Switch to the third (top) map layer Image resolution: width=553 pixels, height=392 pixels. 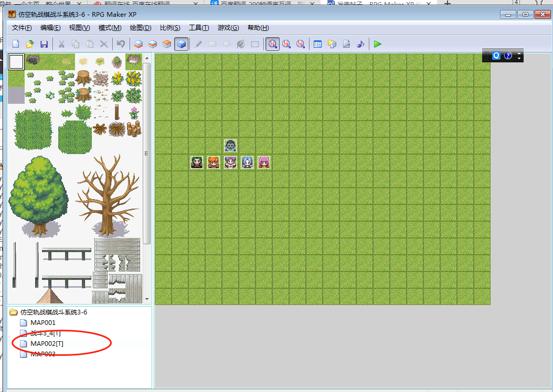(x=167, y=44)
